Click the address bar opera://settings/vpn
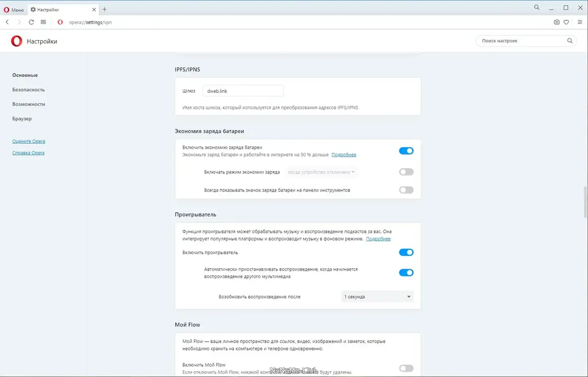Screen dimensions: 588x377 (x=91, y=22)
